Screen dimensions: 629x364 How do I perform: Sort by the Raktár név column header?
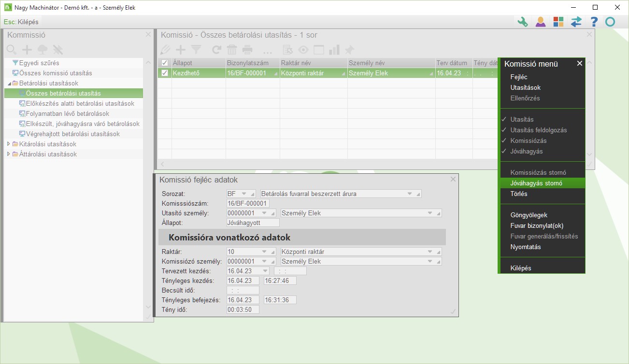(314, 63)
